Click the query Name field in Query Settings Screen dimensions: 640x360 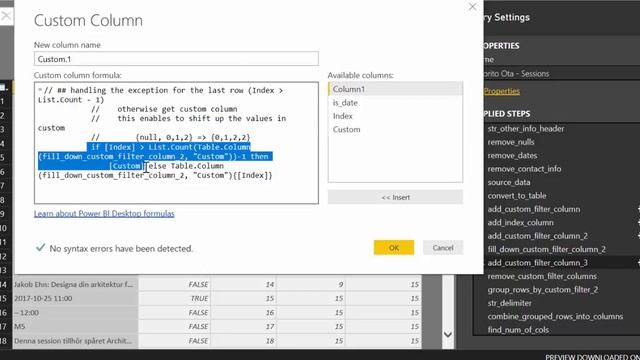[x=561, y=73]
